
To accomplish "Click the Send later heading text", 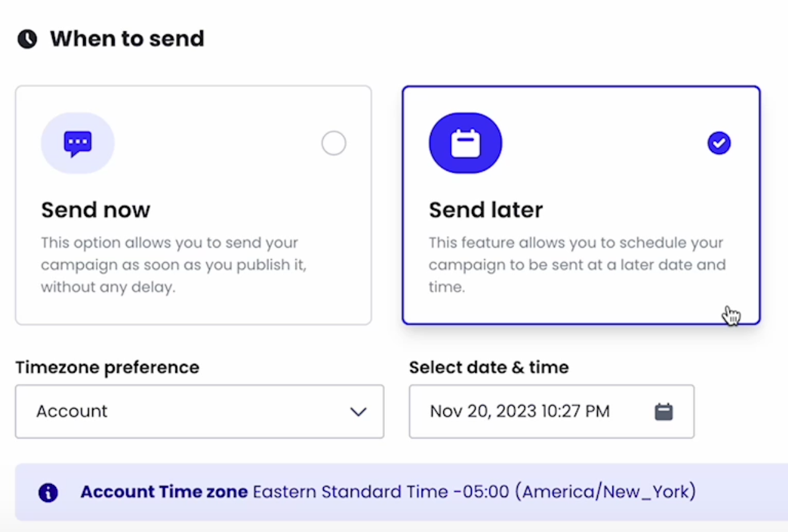I will (486, 210).
